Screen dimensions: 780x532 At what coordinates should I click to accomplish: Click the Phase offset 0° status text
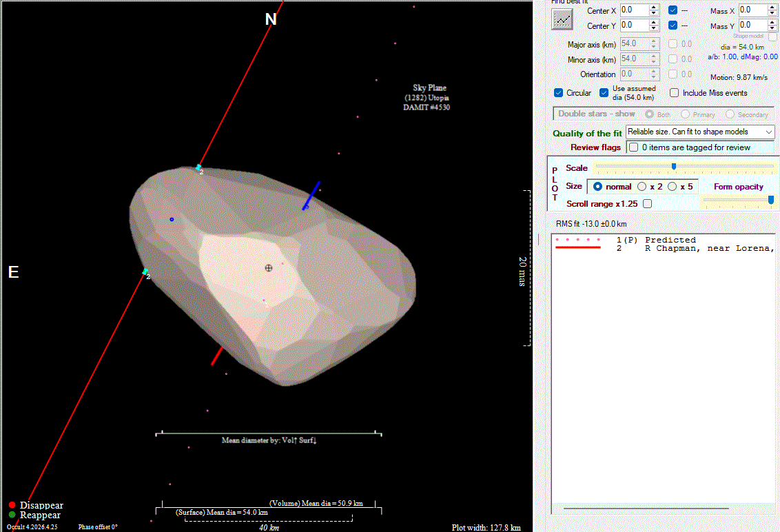[x=98, y=527]
